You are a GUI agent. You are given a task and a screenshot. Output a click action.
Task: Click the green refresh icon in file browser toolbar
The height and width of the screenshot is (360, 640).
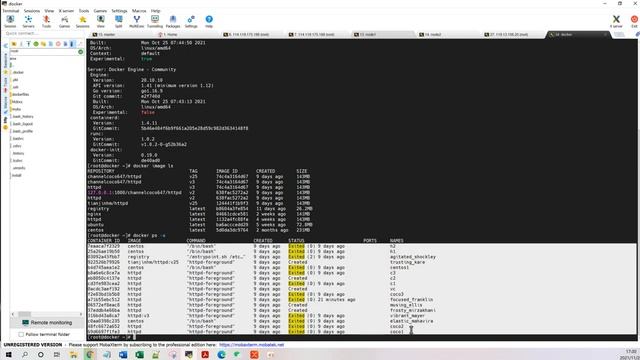coord(36,44)
